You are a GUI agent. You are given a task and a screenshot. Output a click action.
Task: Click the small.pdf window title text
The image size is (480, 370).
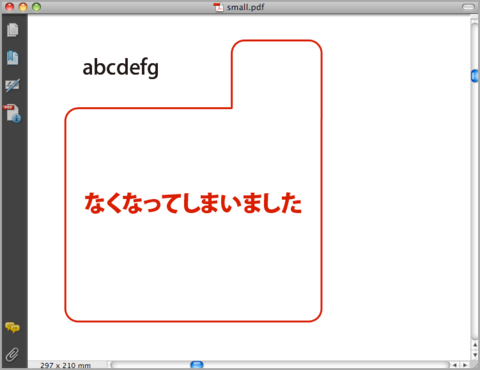(x=246, y=7)
